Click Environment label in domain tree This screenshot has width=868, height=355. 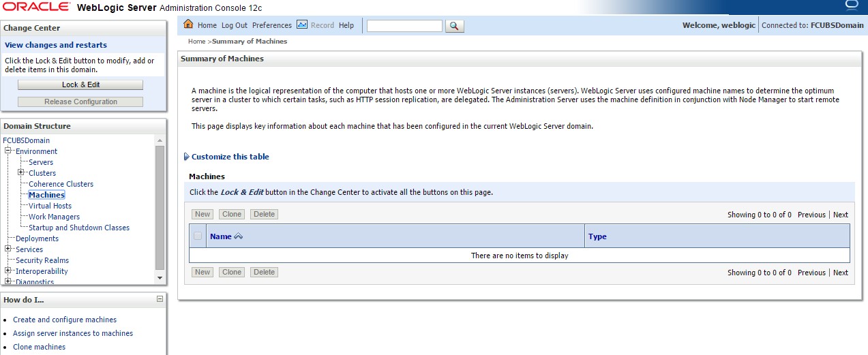37,151
